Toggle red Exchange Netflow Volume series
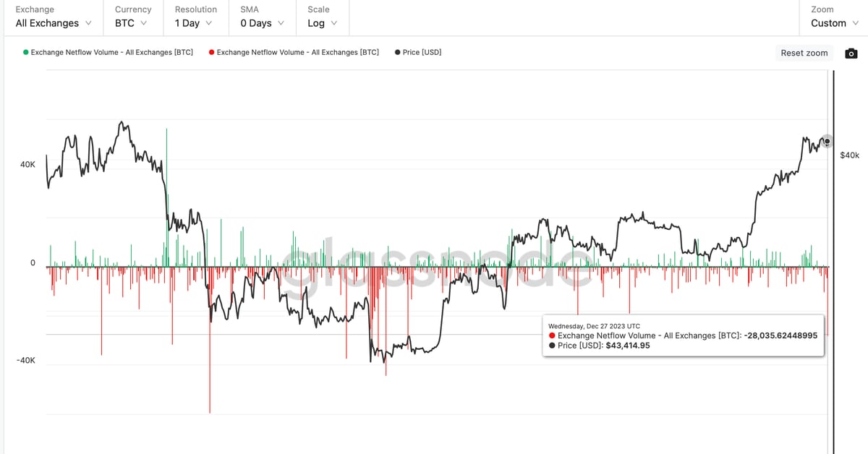The image size is (868, 454). (x=297, y=53)
